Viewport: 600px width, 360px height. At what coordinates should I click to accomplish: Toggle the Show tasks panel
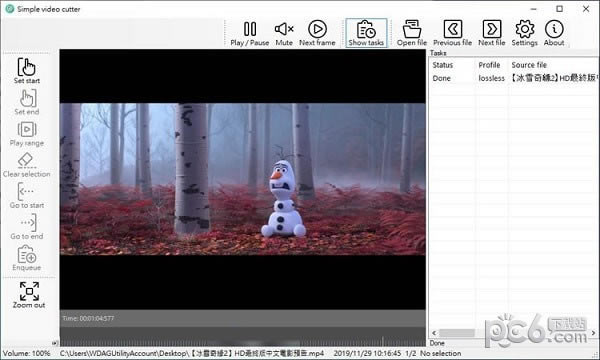point(366,33)
